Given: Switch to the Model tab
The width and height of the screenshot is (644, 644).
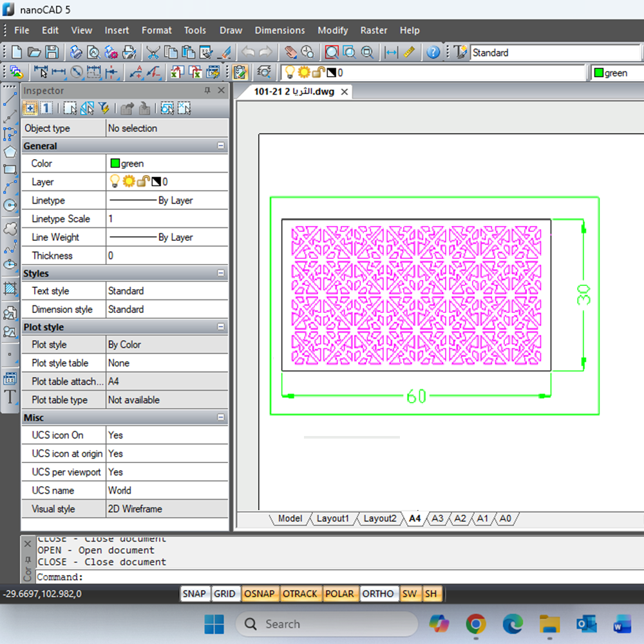Looking at the screenshot, I should (x=290, y=518).
